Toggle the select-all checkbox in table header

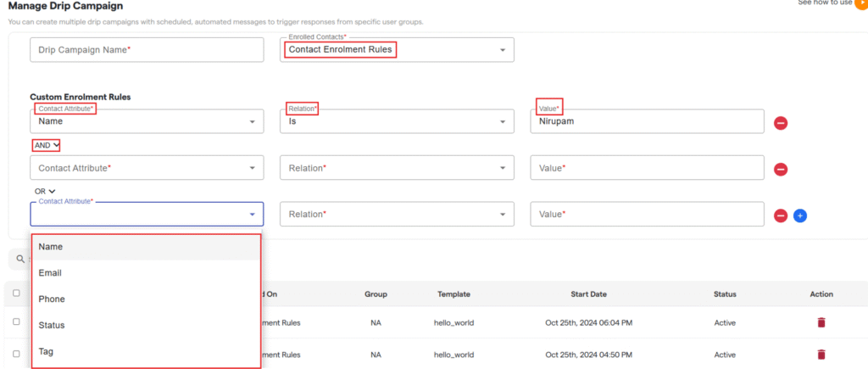coord(16,294)
